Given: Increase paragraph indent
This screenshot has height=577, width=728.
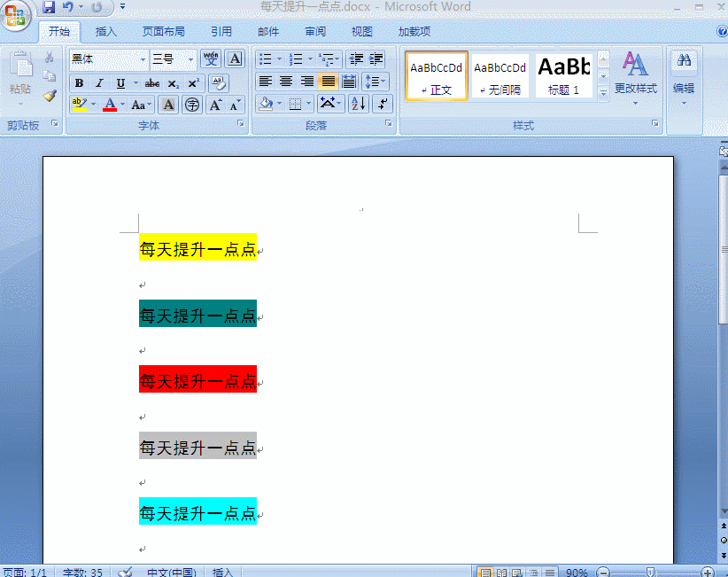Looking at the screenshot, I should (x=376, y=59).
